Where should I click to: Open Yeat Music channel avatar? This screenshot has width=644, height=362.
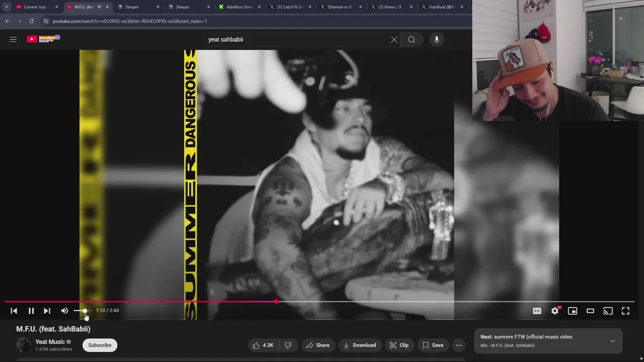tap(23, 345)
